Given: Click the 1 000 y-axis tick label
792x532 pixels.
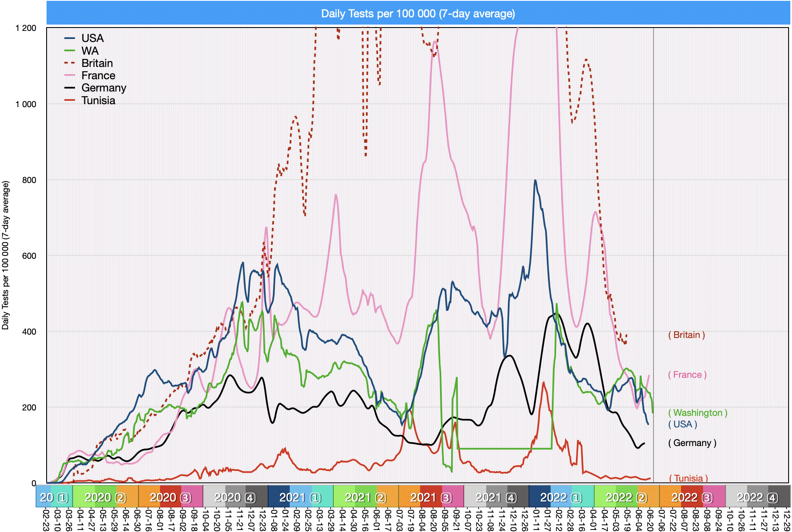Looking at the screenshot, I should [26, 104].
